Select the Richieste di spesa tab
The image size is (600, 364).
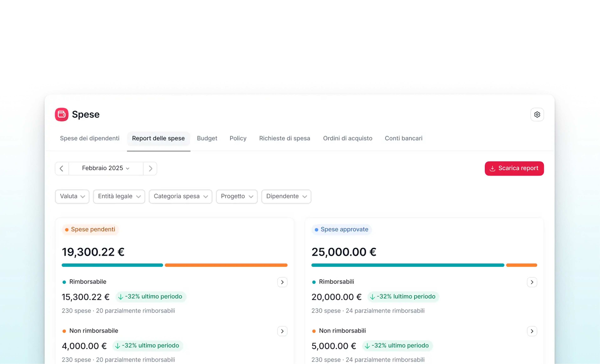tap(285, 138)
